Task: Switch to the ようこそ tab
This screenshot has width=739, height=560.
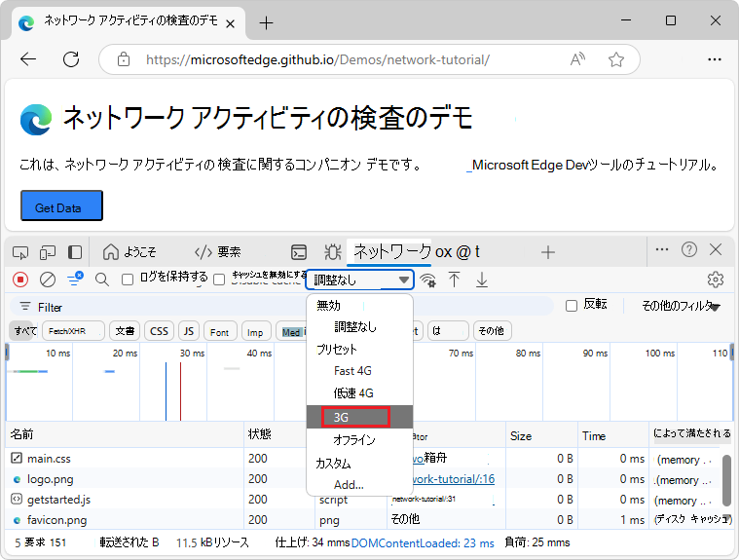Action: [x=129, y=252]
